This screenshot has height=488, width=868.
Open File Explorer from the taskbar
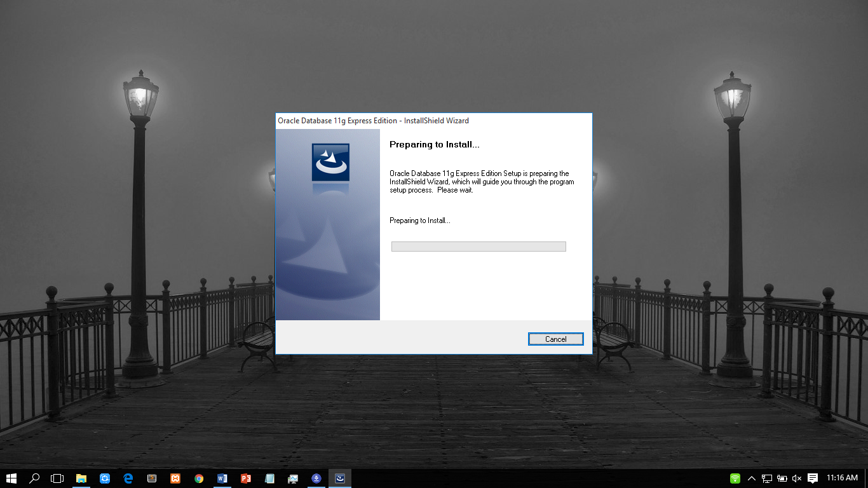tap(81, 478)
